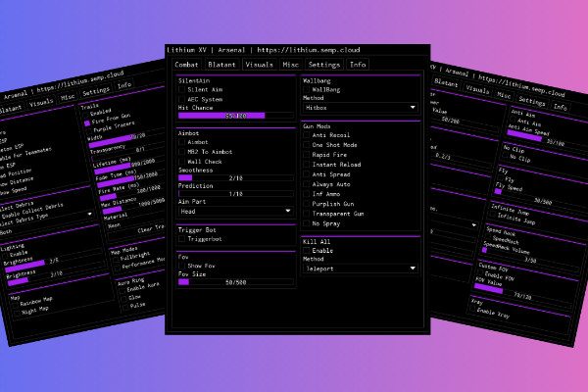
Task: Tick the Enable Aura checkbox
Action: 122,291
